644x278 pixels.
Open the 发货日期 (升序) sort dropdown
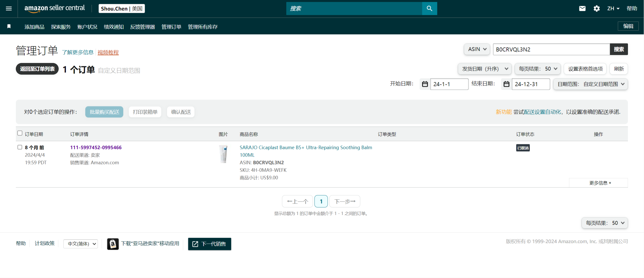(485, 69)
